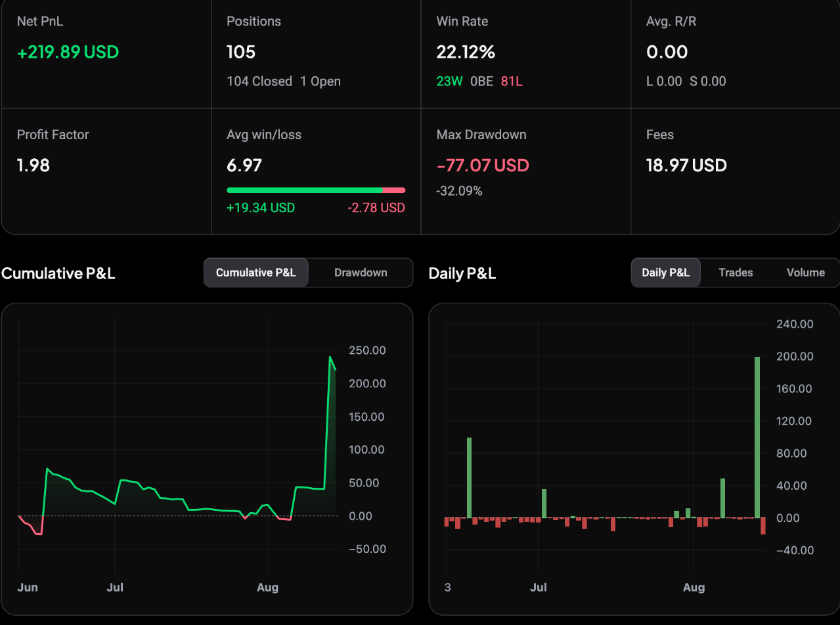Click the -2.78 USD average loss

[376, 208]
